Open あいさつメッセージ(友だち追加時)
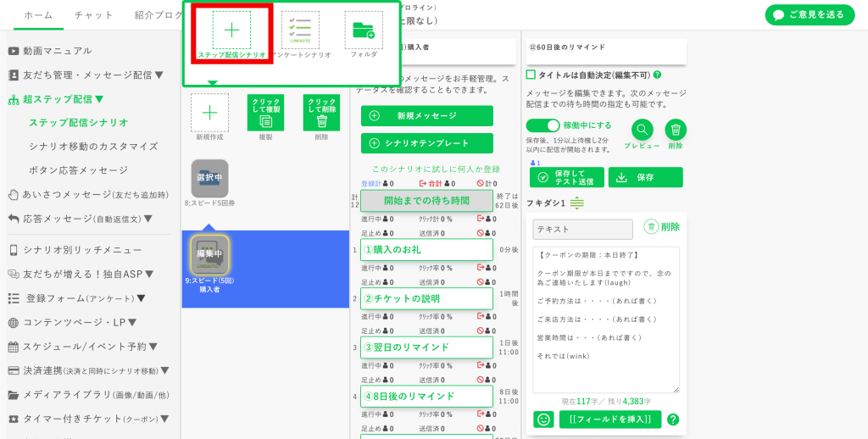 pos(88,194)
